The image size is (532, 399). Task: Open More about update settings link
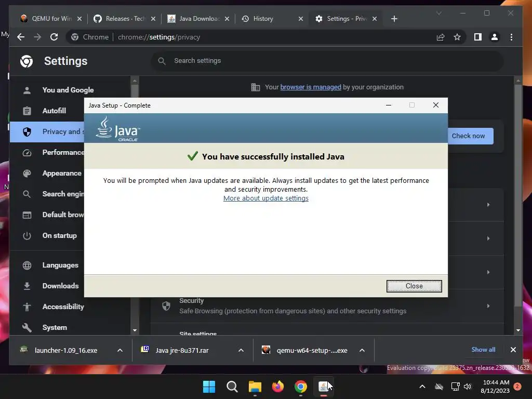(x=265, y=198)
